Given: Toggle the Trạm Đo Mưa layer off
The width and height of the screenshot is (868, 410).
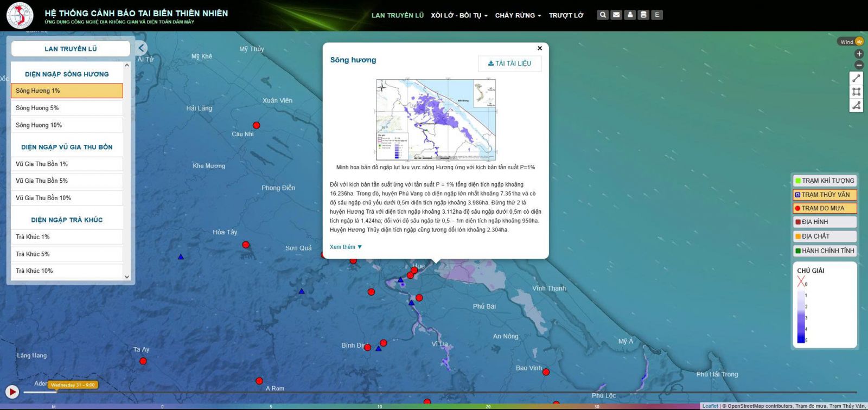Looking at the screenshot, I should pos(824,208).
